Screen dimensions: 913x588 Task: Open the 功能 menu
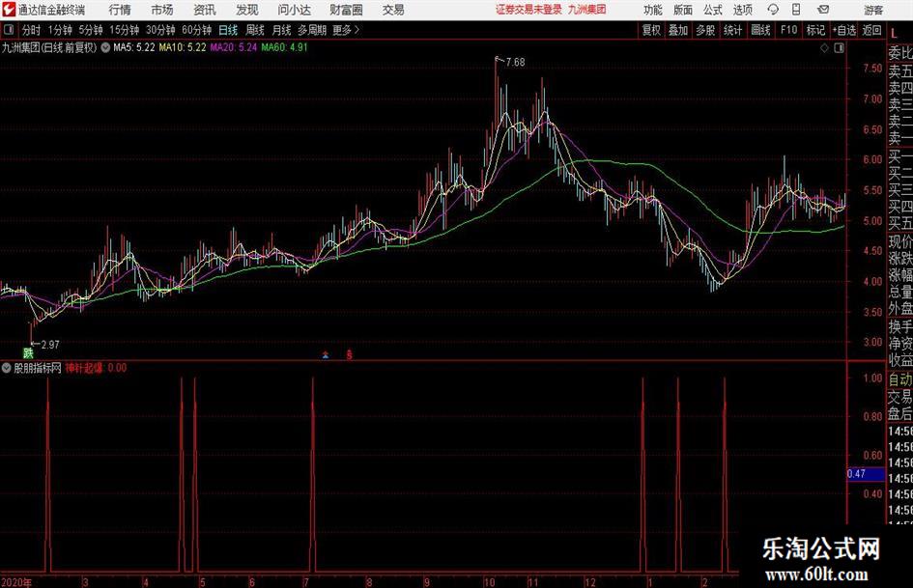click(x=653, y=10)
